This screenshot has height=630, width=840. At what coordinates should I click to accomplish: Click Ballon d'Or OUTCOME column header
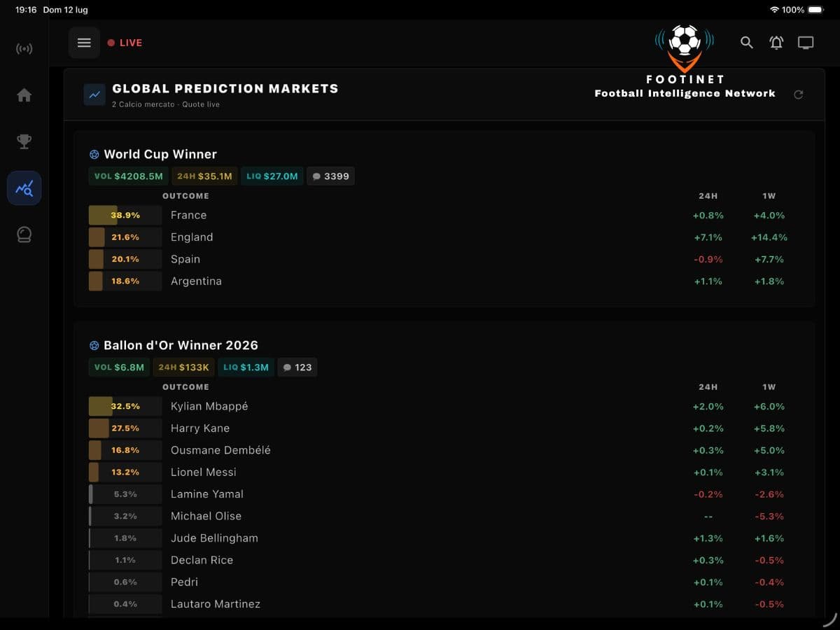click(x=185, y=387)
